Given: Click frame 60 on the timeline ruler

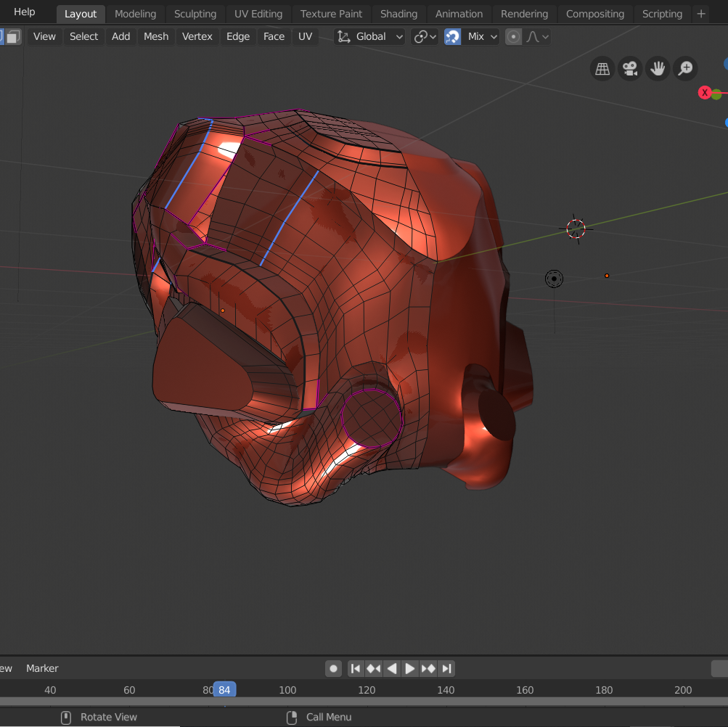Looking at the screenshot, I should pos(129,690).
